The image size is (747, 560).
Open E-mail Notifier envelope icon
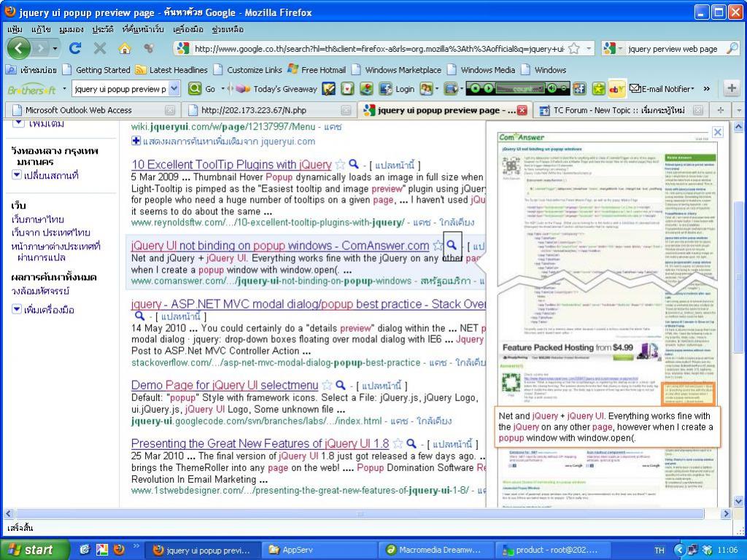click(635, 88)
